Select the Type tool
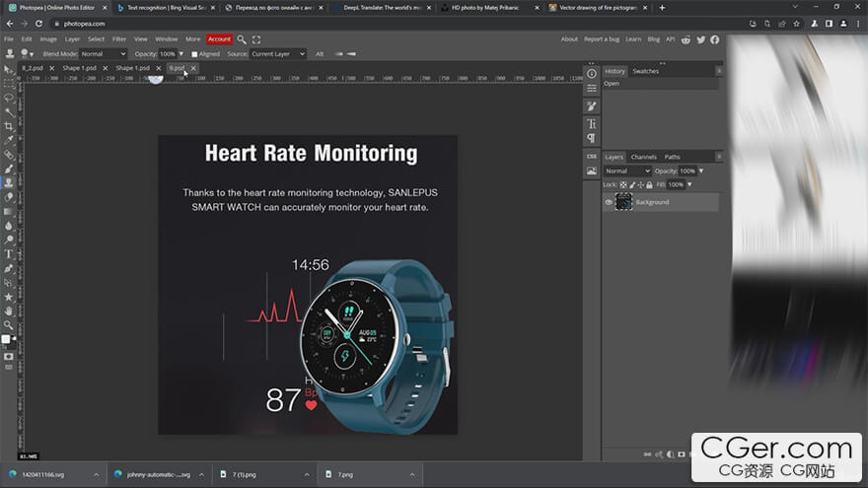Image resolution: width=868 pixels, height=488 pixels. pyautogui.click(x=8, y=254)
